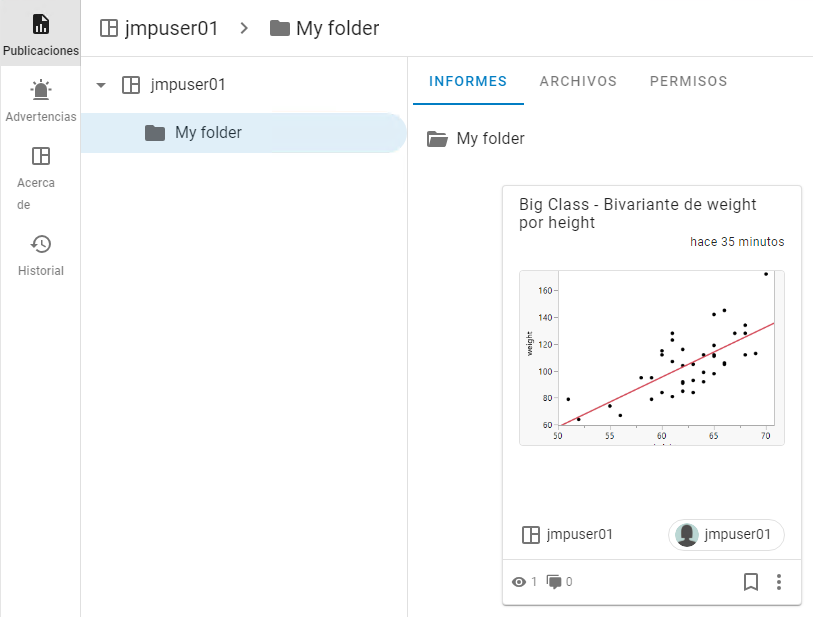Click the breadcrumb chevron separator
Image resolution: width=813 pixels, height=617 pixels.
click(x=244, y=28)
